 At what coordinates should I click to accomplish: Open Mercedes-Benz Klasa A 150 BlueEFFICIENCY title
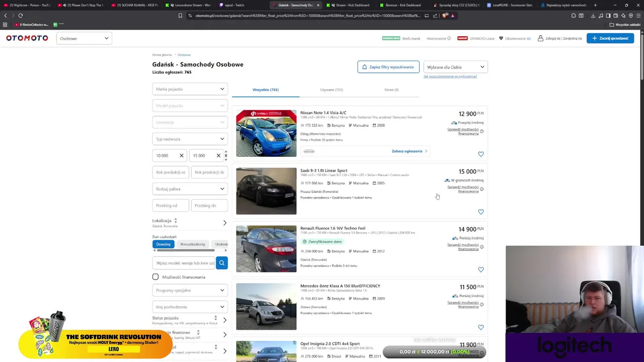coord(340,286)
